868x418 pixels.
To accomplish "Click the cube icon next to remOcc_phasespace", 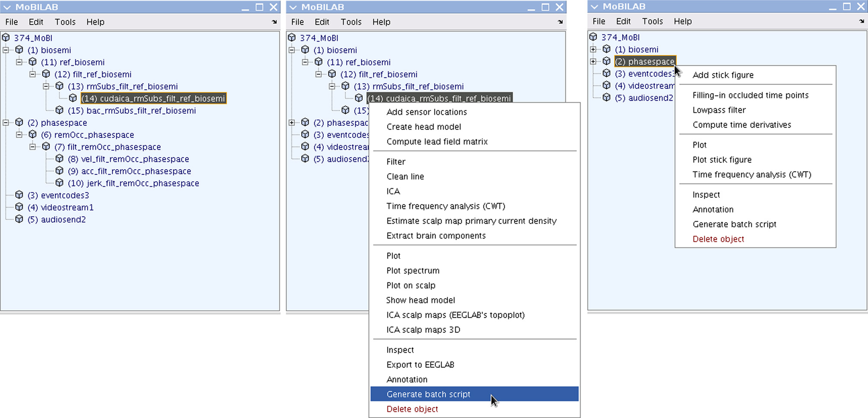I will pos(33,135).
